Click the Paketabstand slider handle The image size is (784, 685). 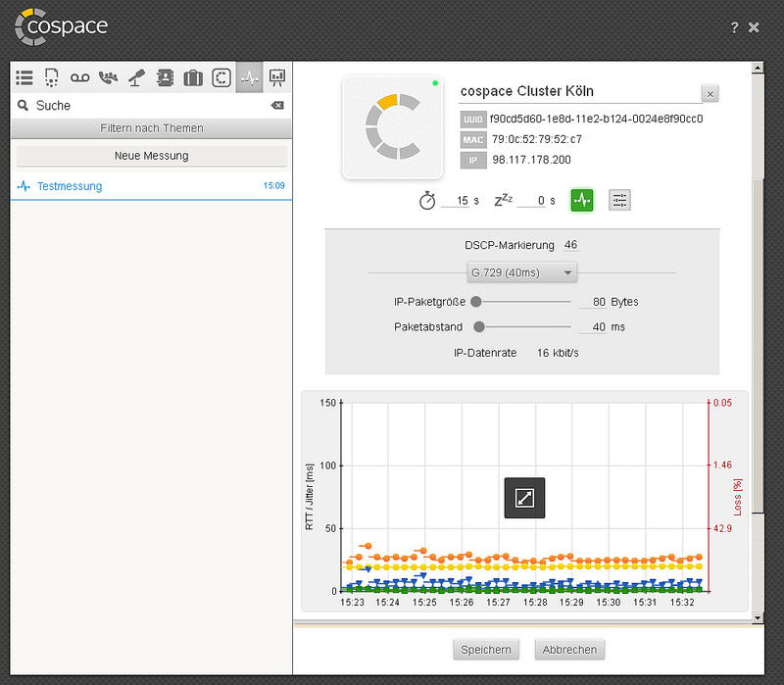(x=479, y=327)
